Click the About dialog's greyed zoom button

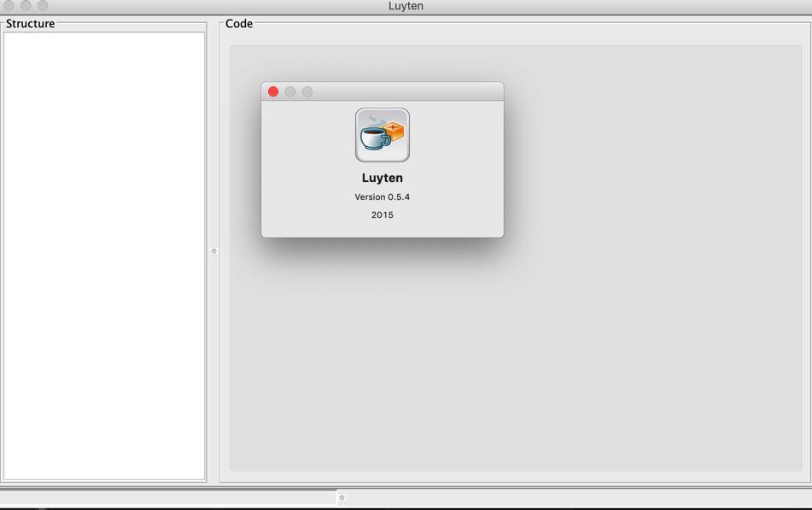point(307,91)
